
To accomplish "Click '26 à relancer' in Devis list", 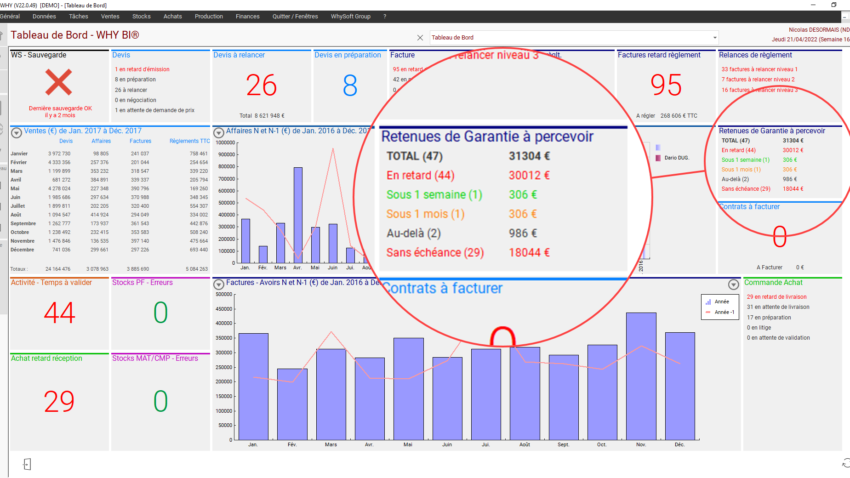I will click(x=131, y=90).
